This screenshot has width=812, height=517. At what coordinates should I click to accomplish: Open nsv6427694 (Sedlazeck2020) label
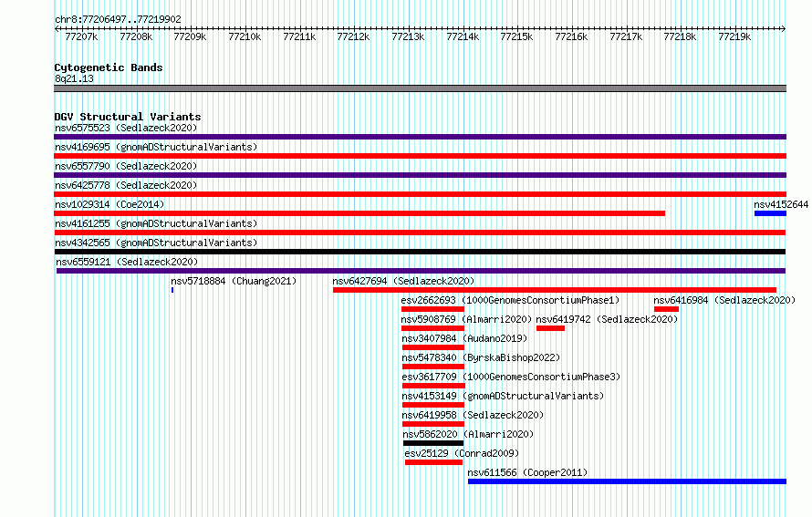point(403,281)
